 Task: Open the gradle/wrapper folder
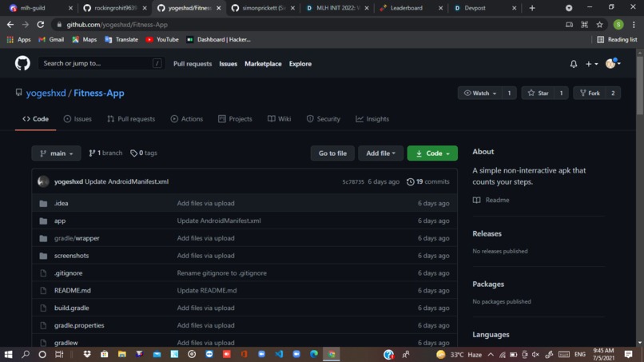coord(77,238)
